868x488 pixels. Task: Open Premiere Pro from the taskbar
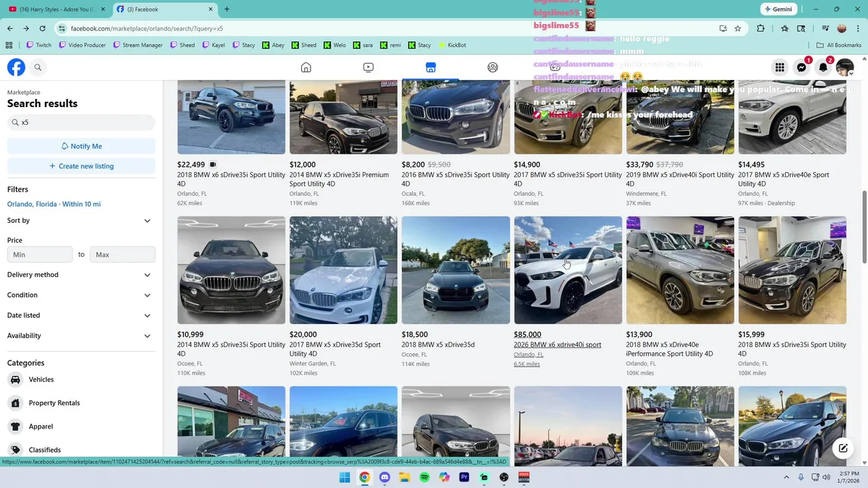tap(464, 477)
